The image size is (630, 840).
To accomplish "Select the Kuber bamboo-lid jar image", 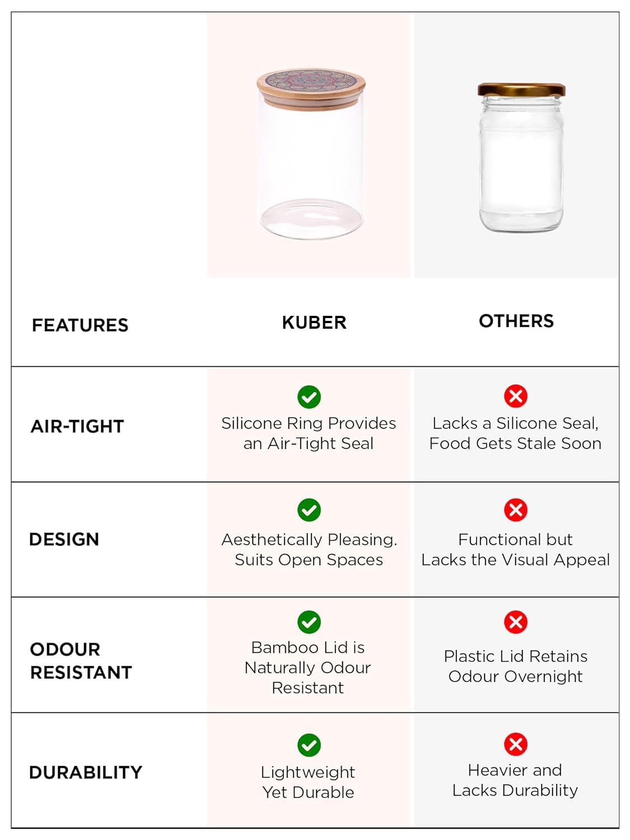I will (311, 154).
